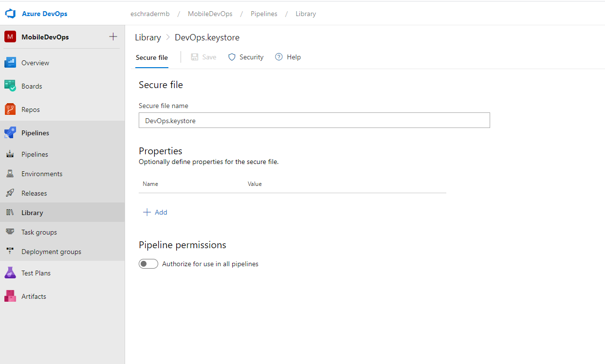Viewport: 605px width, 364px height.
Task: Click the Environments icon
Action: 10,174
